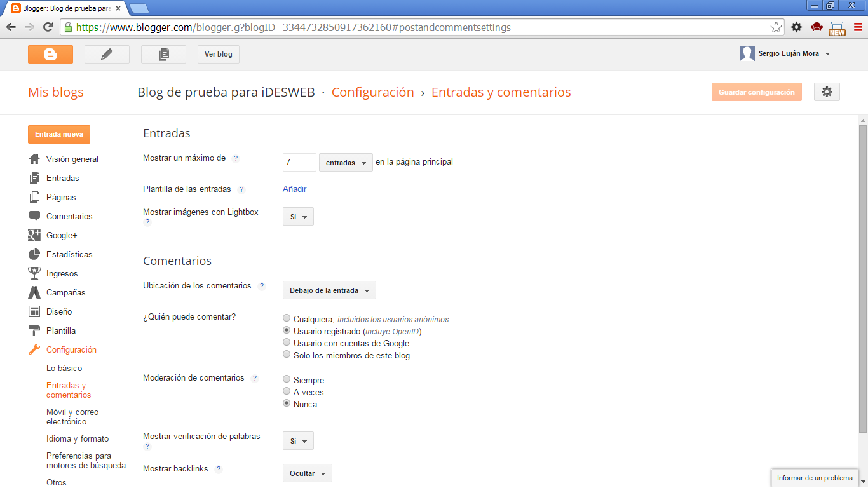Open Idioma y formato settings
The image size is (868, 488).
pos(78,438)
